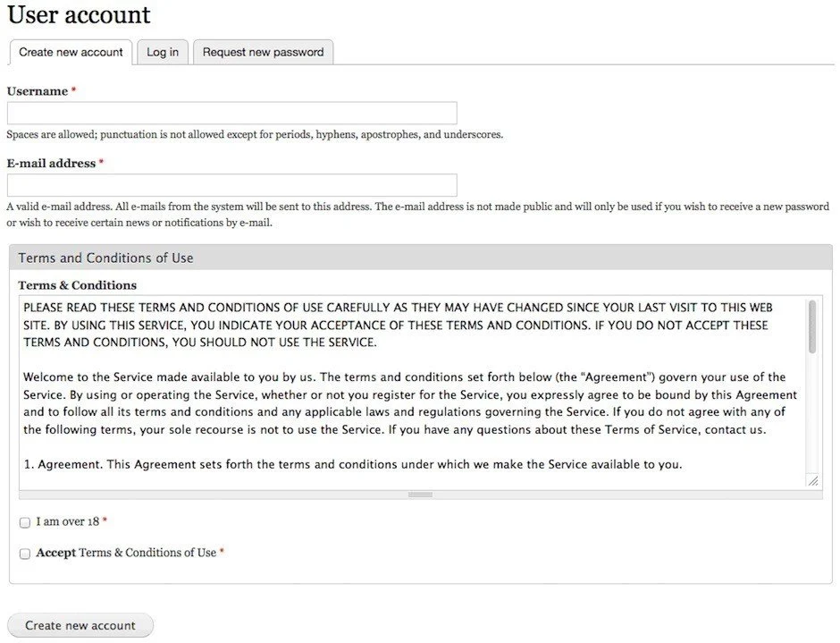This screenshot has height=643, width=840.
Task: Click the Terms & Conditions heading
Action: click(78, 284)
